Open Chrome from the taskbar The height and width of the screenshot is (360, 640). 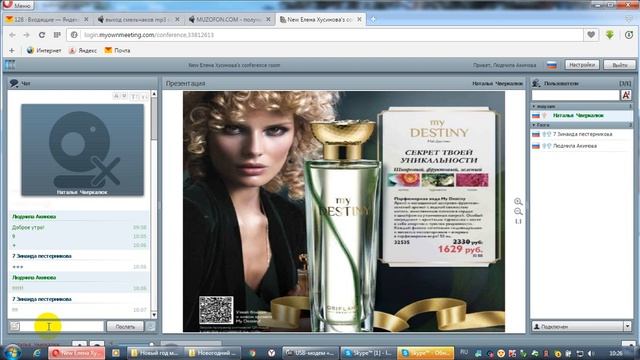coord(253,353)
